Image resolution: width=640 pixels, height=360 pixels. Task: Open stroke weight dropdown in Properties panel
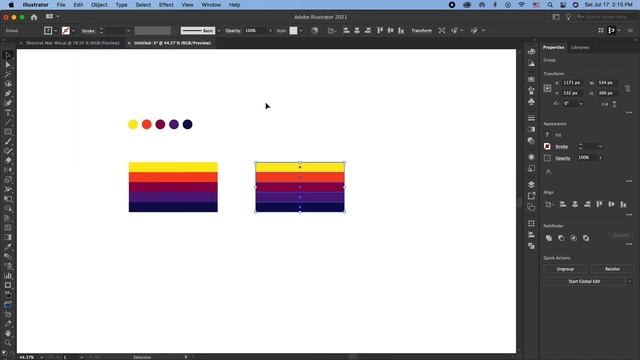pyautogui.click(x=600, y=147)
